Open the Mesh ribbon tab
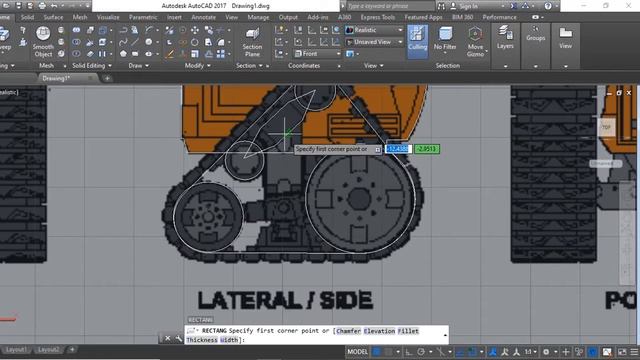 coord(80,17)
